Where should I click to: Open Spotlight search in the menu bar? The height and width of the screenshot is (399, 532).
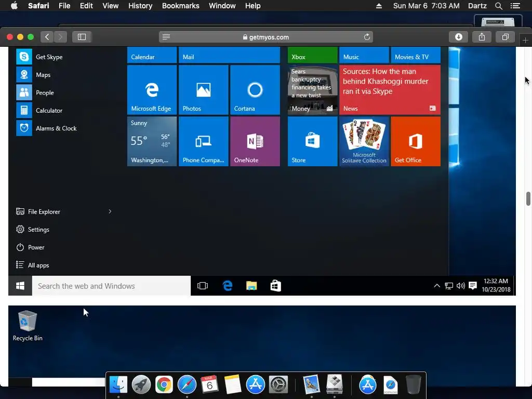coord(498,6)
